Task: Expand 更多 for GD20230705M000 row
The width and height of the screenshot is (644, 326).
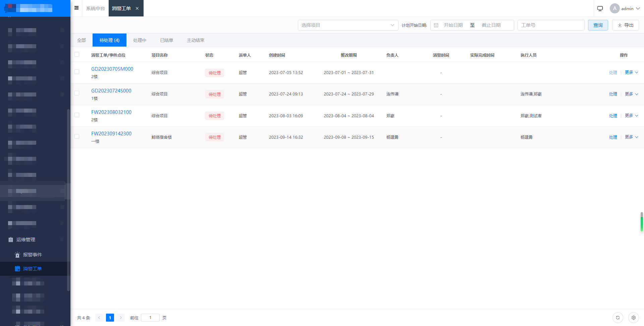Action: (631, 72)
